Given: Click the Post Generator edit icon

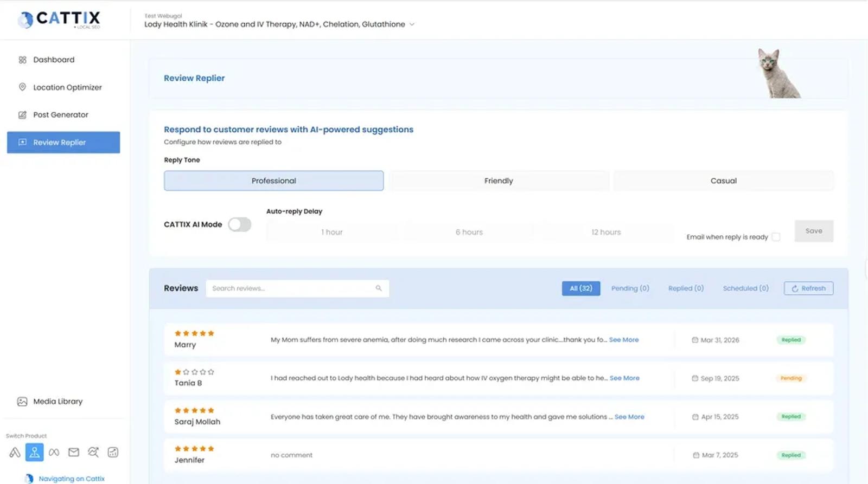Looking at the screenshot, I should pos(22,114).
